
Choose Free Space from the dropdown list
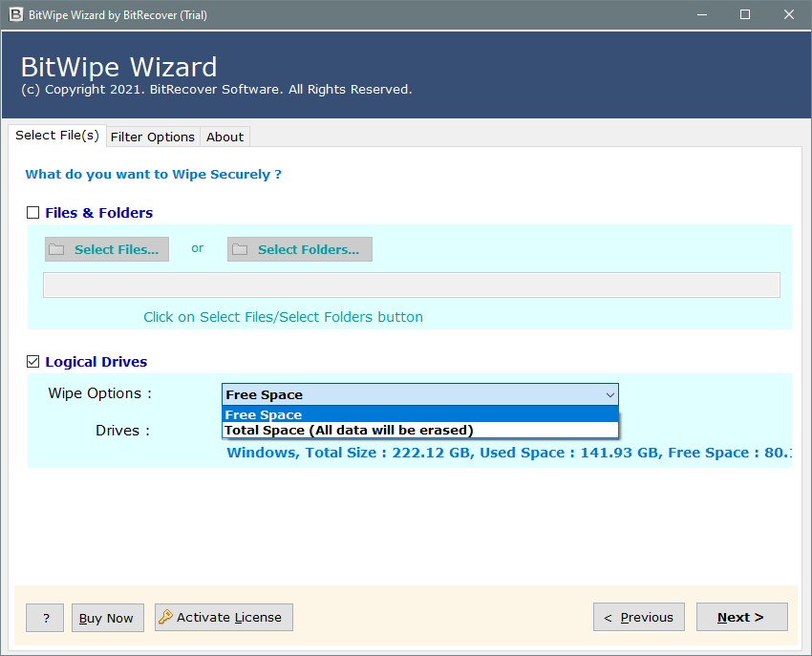(x=420, y=414)
